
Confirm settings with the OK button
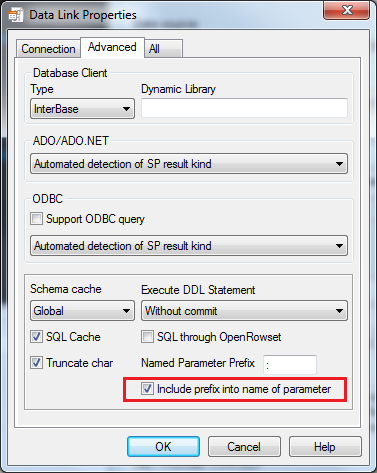163,447
